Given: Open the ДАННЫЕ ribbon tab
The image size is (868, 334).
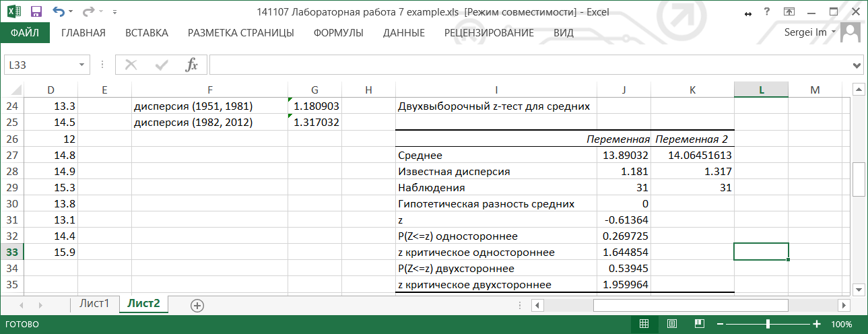Looking at the screenshot, I should pyautogui.click(x=404, y=32).
